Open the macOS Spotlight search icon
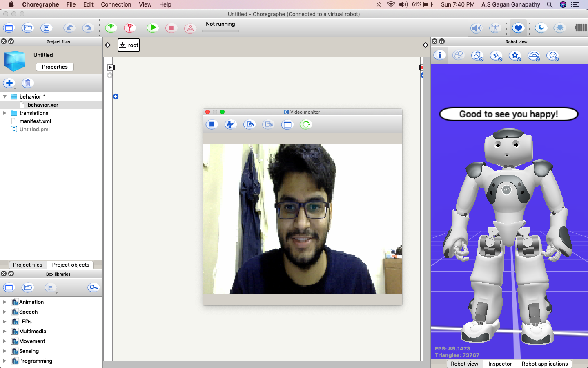The image size is (588, 368). tap(550, 4)
